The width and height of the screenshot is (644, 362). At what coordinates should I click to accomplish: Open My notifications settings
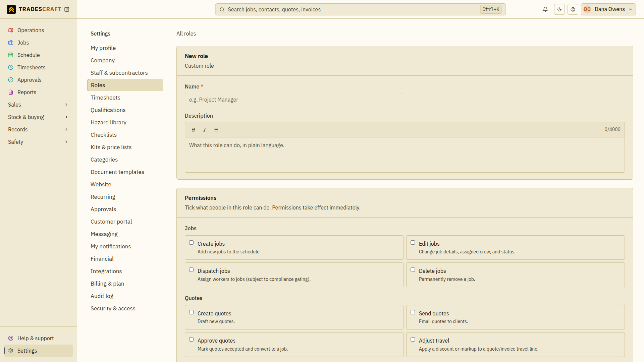[x=125, y=246]
